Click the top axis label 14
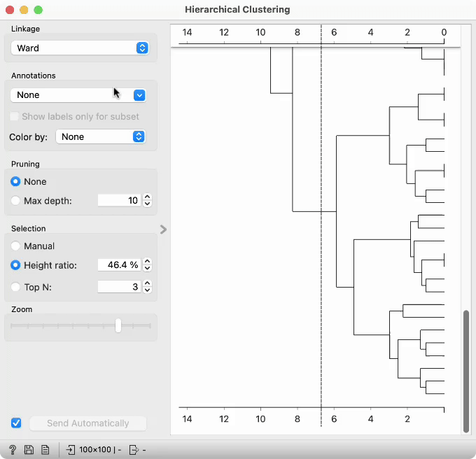The height and width of the screenshot is (459, 476). [187, 32]
